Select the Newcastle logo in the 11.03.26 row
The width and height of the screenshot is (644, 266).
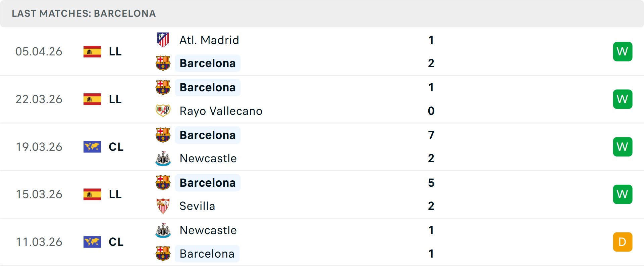point(163,230)
